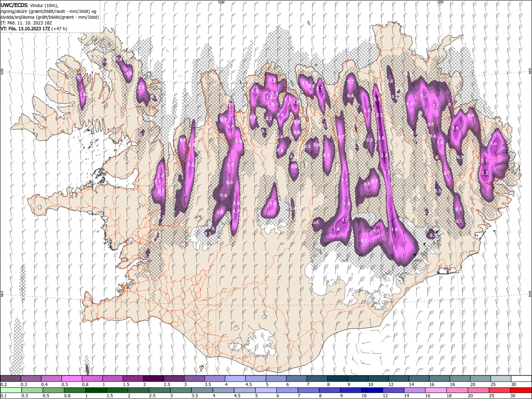This screenshot has height=399, width=532.
Task: Pick the coral red swatch labeled 25 in lower legend
Action: (500, 390)
